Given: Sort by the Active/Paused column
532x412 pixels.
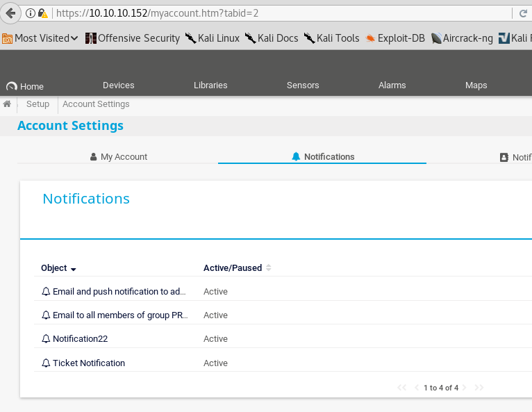Looking at the screenshot, I should pos(233,268).
